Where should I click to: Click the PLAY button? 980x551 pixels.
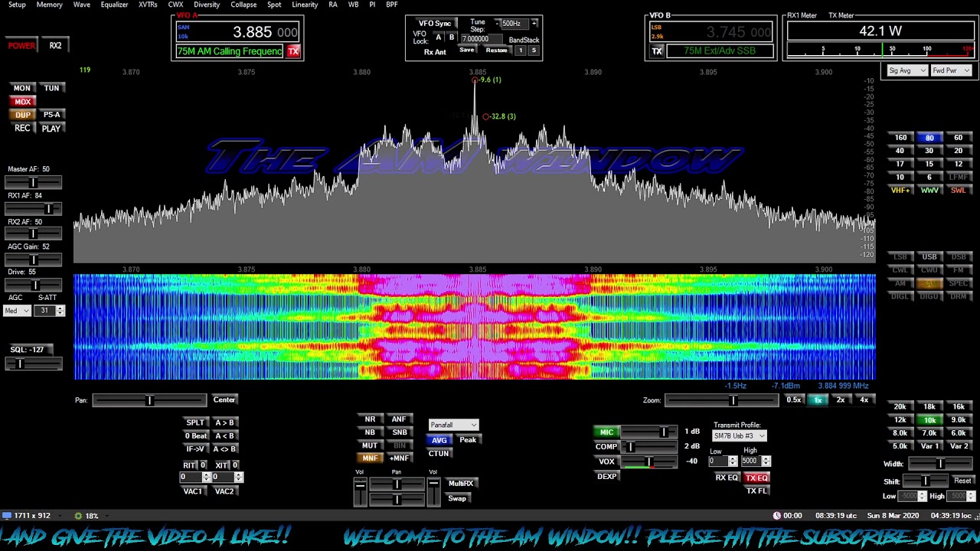pos(51,129)
